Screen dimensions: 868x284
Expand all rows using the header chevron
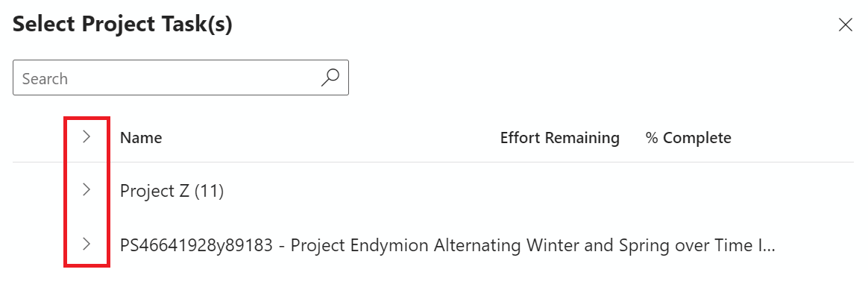[87, 136]
